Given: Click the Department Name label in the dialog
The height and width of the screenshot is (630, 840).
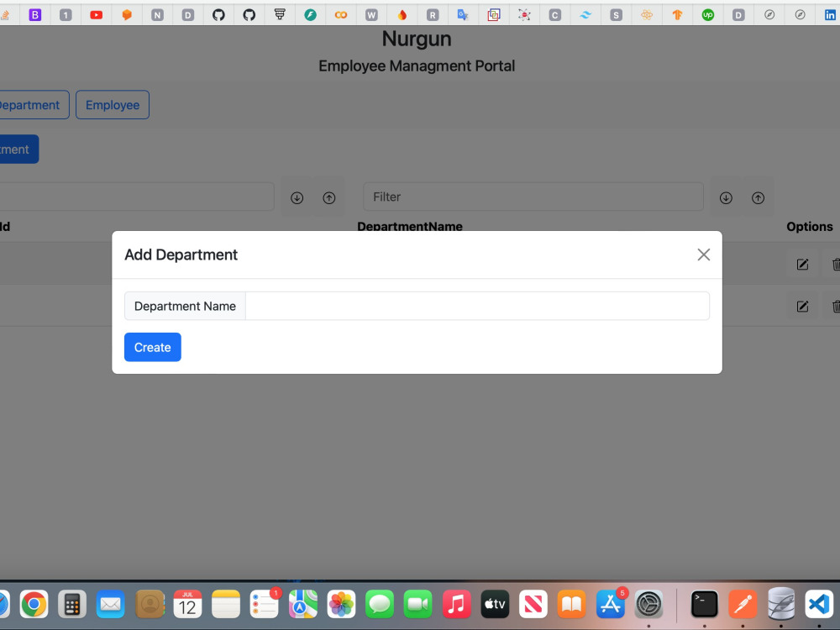Looking at the screenshot, I should click(x=185, y=306).
